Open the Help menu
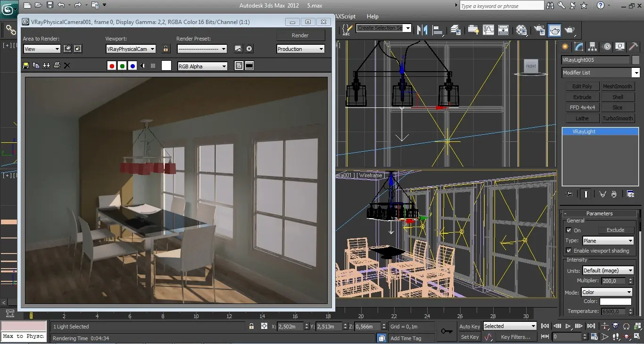The width and height of the screenshot is (644, 344). (372, 16)
